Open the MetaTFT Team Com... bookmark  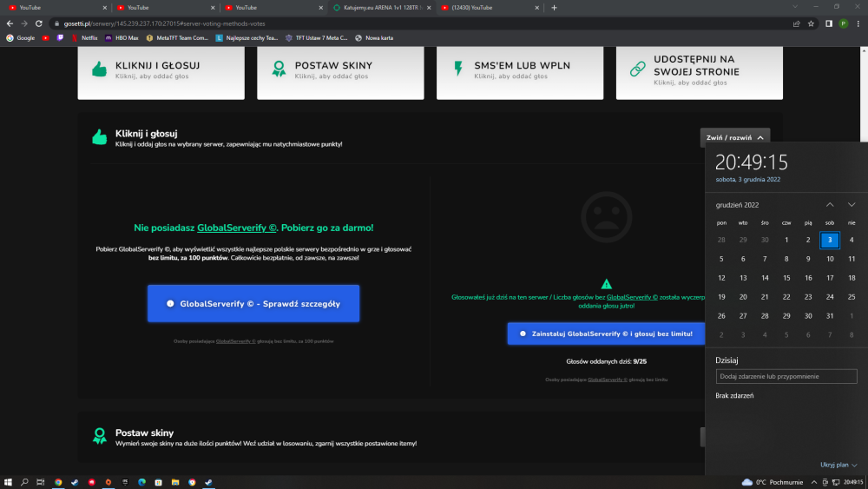pyautogui.click(x=177, y=38)
